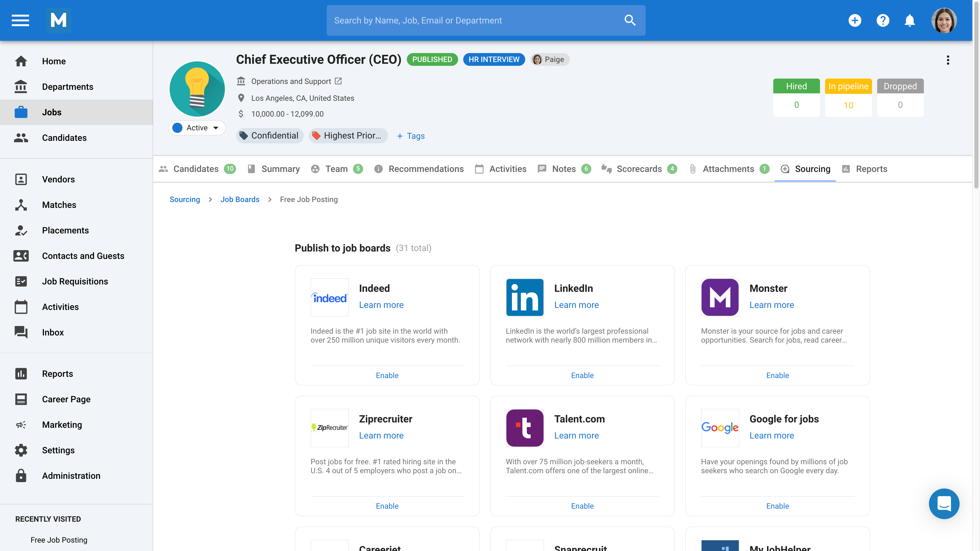The height and width of the screenshot is (551, 980).
Task: Open the hamburger navigation menu
Action: (x=20, y=20)
